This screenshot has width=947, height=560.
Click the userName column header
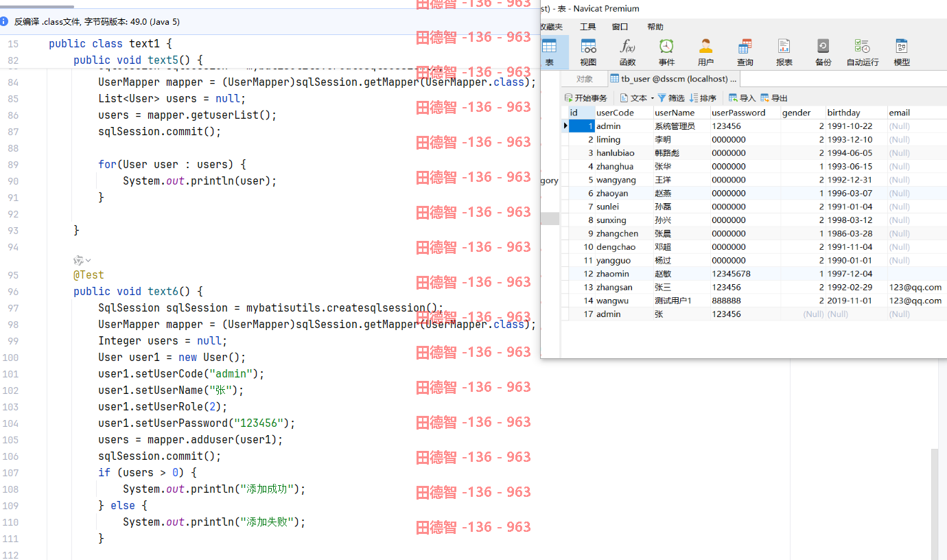[681, 113]
